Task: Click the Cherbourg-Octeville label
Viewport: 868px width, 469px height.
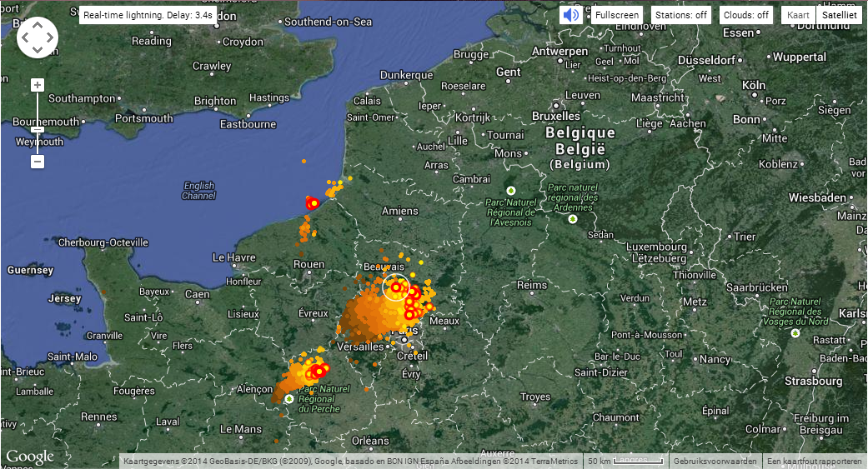Action: click(x=103, y=242)
